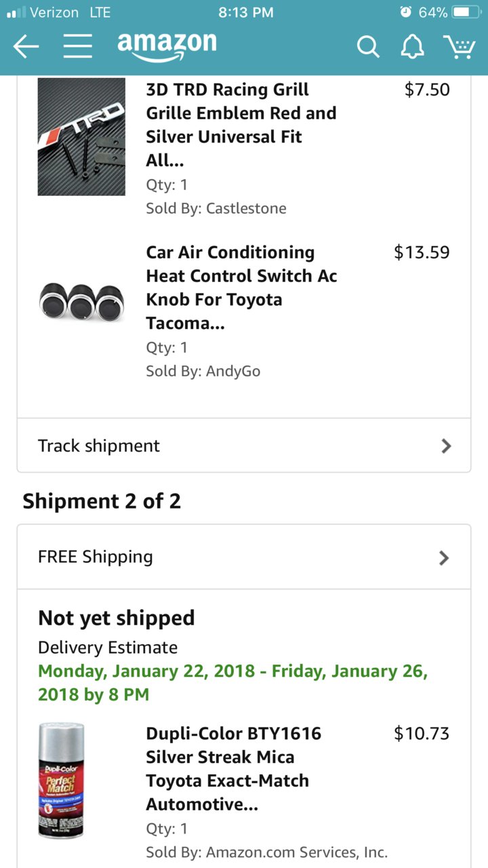
Task: Expand FREE Shipping chevron arrow
Action: click(444, 557)
